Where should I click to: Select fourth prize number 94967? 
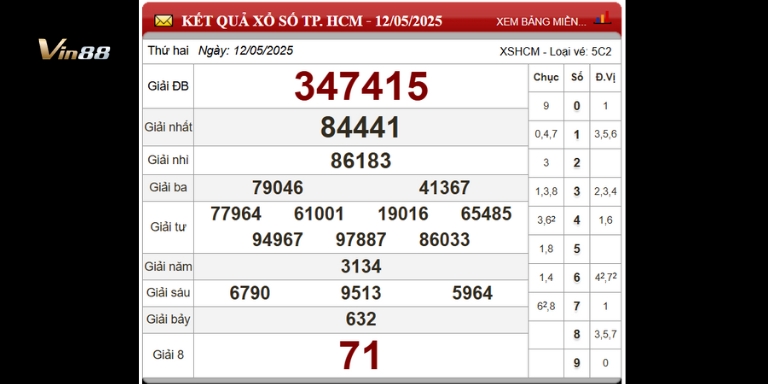click(278, 240)
